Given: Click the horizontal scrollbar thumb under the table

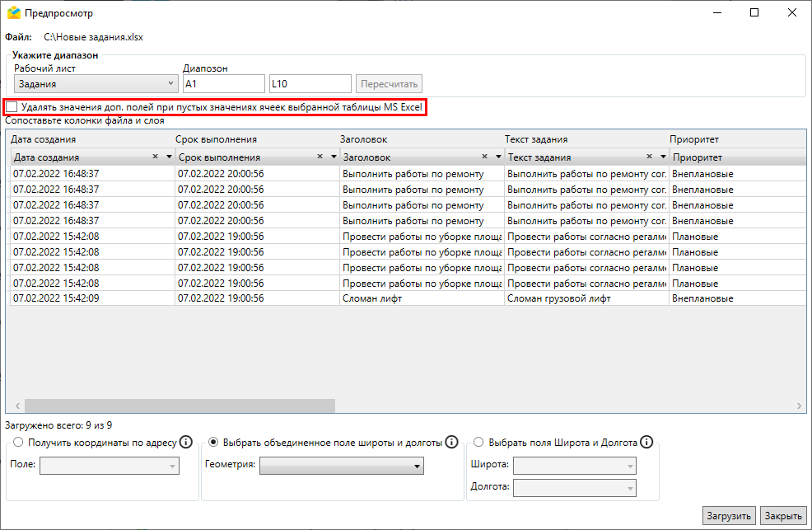Looking at the screenshot, I should [x=180, y=406].
